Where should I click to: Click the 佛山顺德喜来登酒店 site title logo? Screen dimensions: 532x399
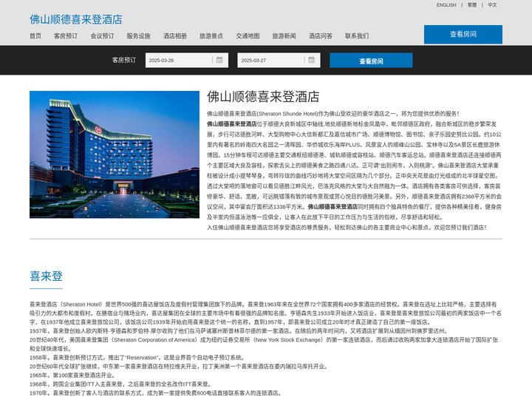[76, 19]
